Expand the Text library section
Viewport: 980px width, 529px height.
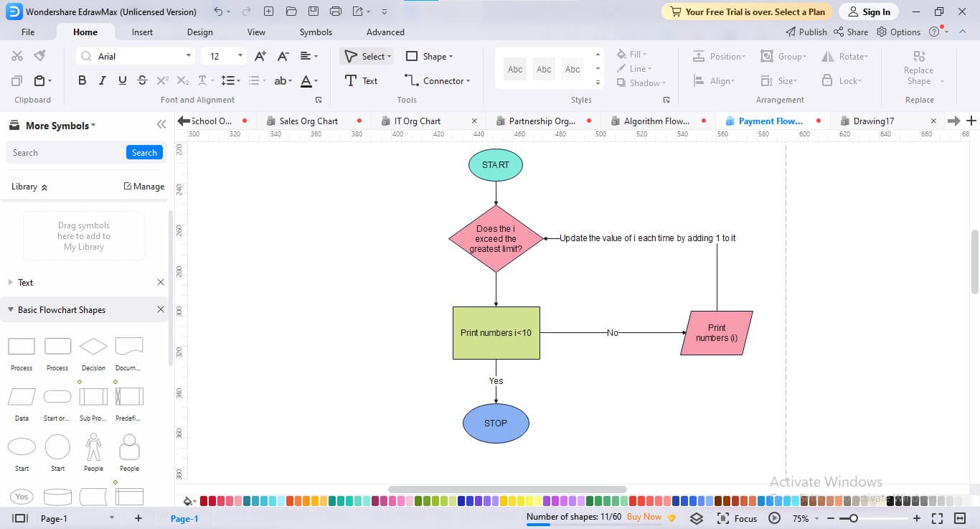point(10,282)
